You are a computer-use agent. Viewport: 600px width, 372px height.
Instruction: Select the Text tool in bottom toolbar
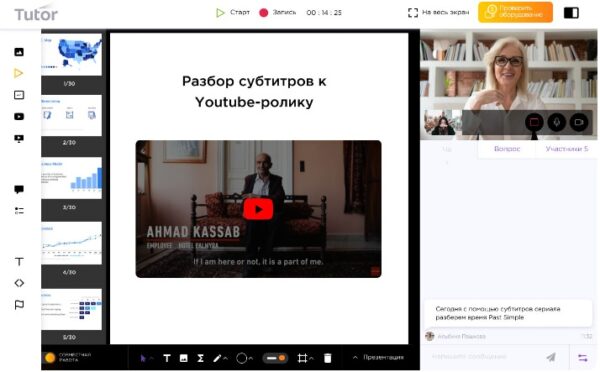point(167,358)
